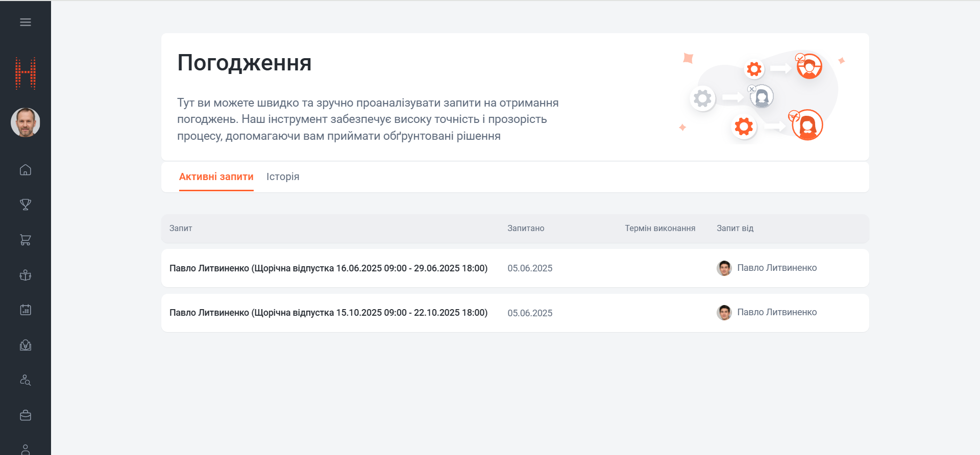Click 05.06.2025 date in October vacation row
Image resolution: width=980 pixels, height=455 pixels.
(x=530, y=313)
